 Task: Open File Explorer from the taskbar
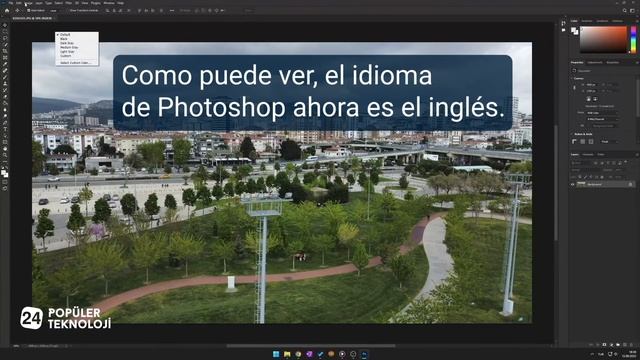(x=287, y=354)
